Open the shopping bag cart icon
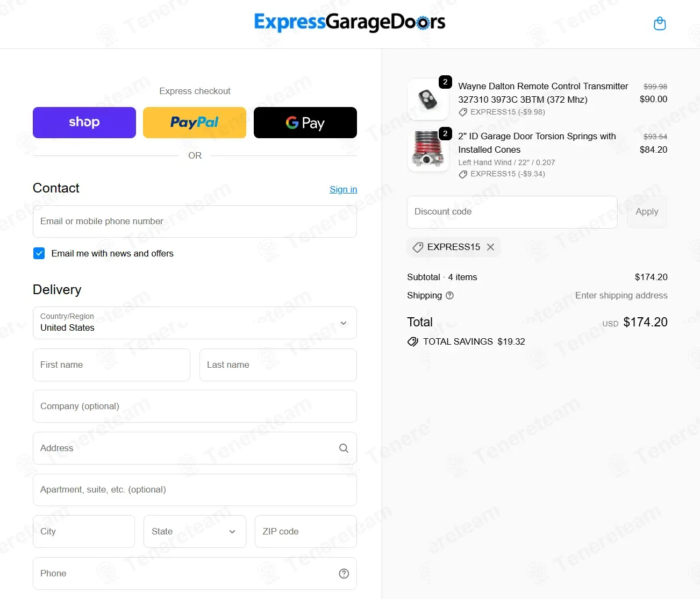 (660, 24)
